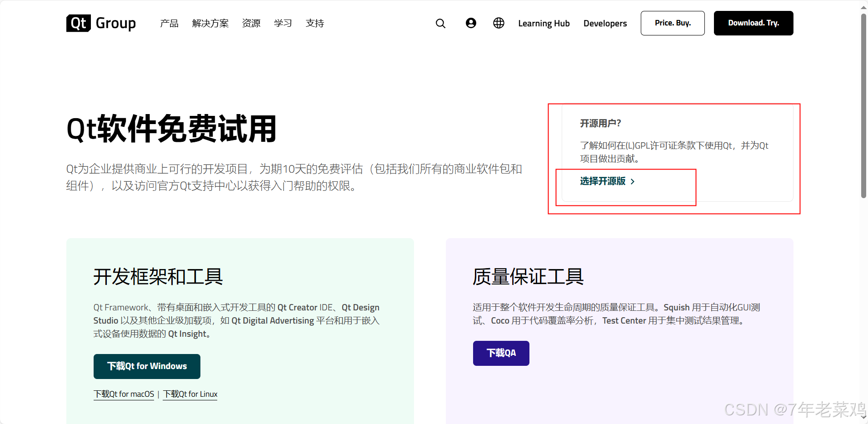Image resolution: width=868 pixels, height=424 pixels.
Task: Go to Learning Hub
Action: [x=544, y=23]
